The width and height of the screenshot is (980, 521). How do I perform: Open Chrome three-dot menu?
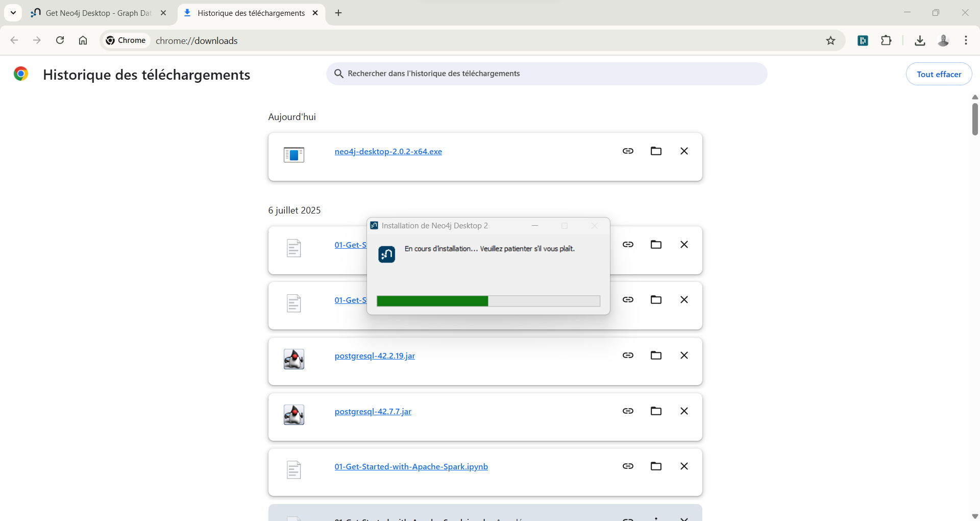coord(966,40)
